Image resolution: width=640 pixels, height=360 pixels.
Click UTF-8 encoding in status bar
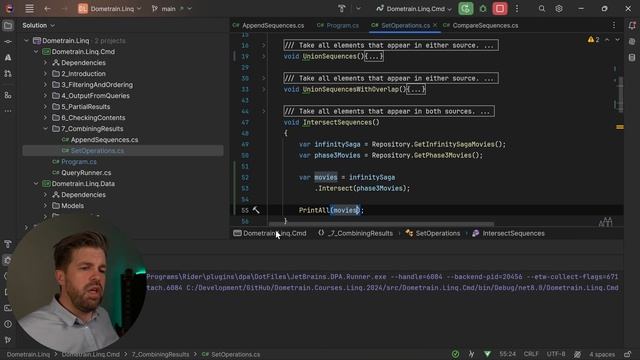tap(556, 354)
